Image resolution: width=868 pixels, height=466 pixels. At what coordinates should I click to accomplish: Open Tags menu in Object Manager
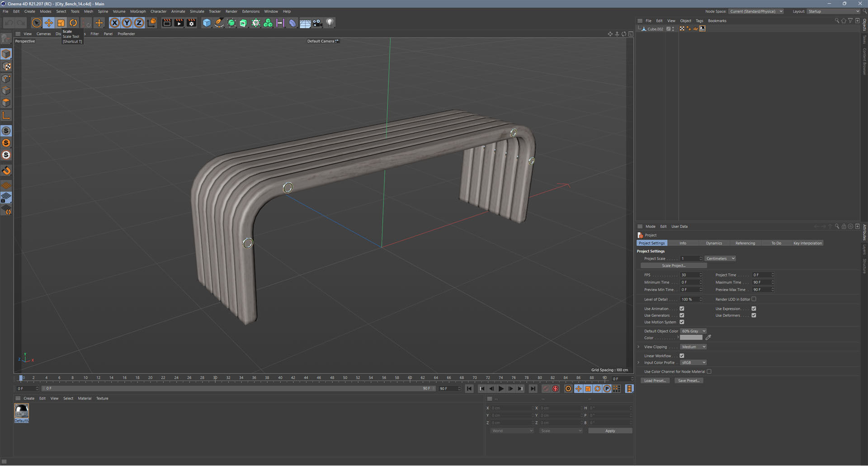click(699, 21)
